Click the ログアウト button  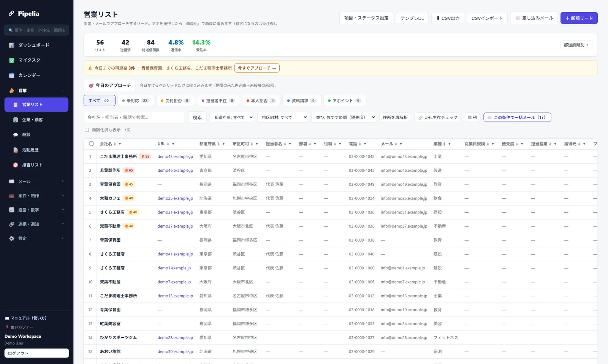pos(36,353)
